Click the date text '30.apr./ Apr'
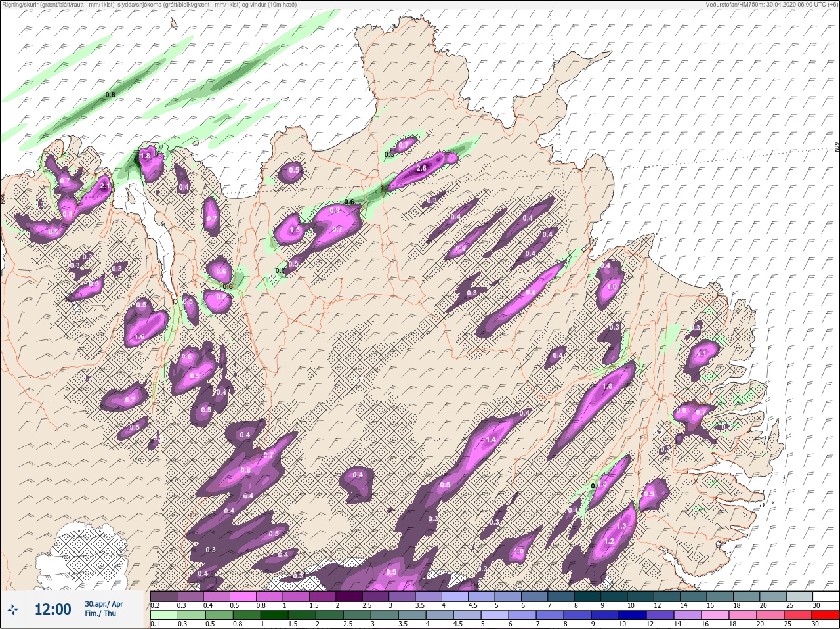This screenshot has width=840, height=629. tap(104, 604)
